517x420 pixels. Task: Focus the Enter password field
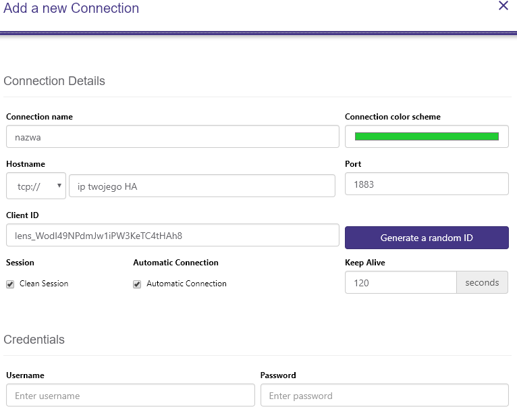[384, 396]
